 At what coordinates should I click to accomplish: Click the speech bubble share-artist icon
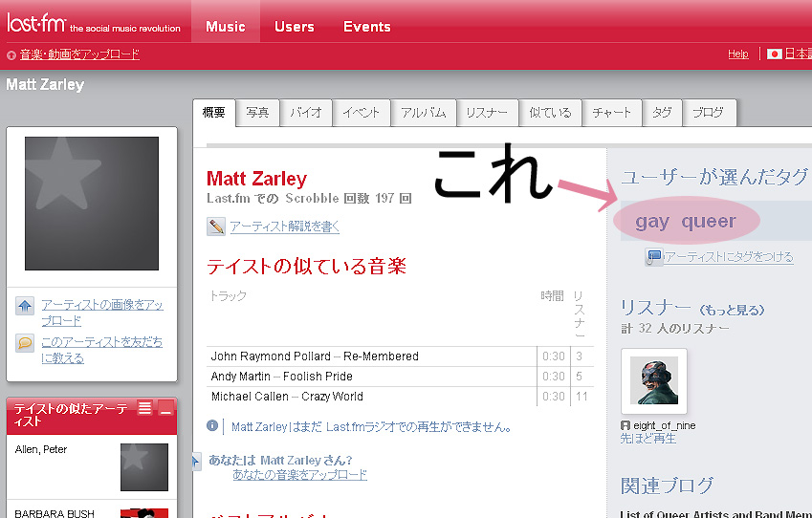click(25, 343)
